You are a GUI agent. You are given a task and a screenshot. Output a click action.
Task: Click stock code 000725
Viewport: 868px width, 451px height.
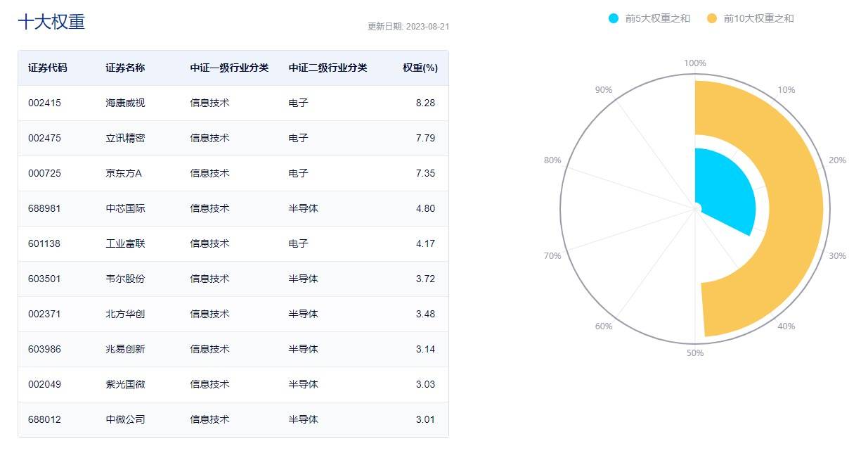[44, 173]
